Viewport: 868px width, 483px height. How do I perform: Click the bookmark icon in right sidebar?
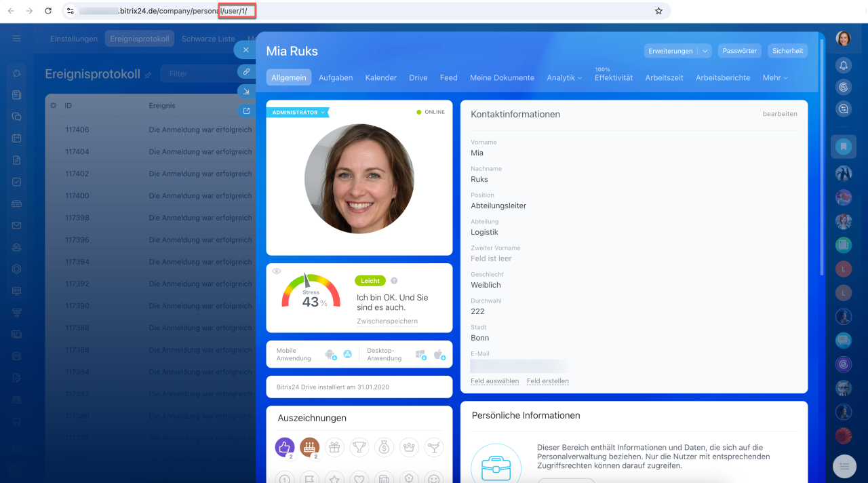coord(844,147)
